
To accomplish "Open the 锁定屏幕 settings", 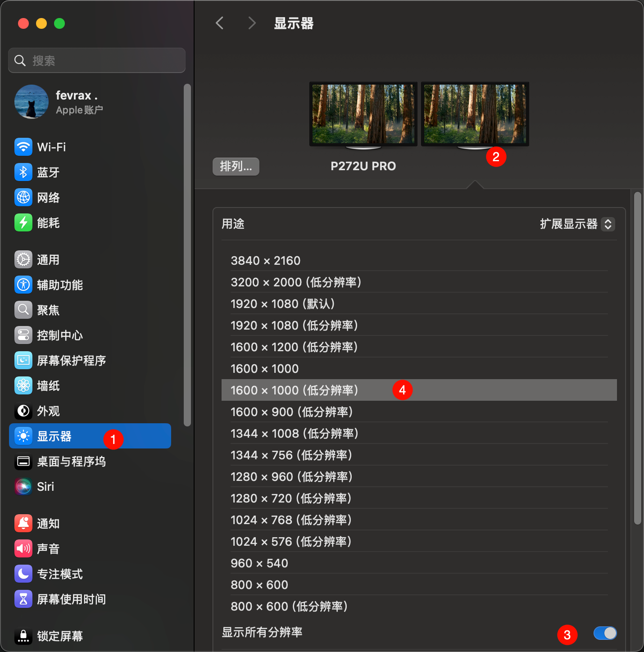I will [59, 636].
